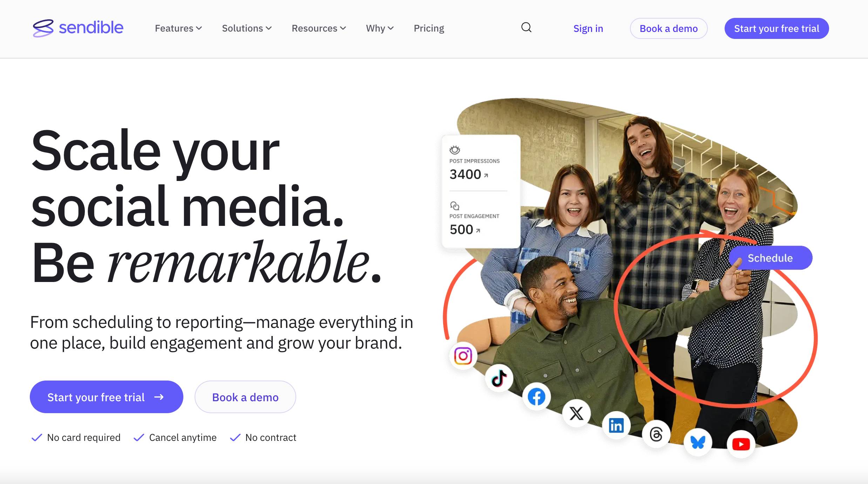This screenshot has height=484, width=868.
Task: Click the Post Impressions 3400 stat
Action: click(x=474, y=169)
